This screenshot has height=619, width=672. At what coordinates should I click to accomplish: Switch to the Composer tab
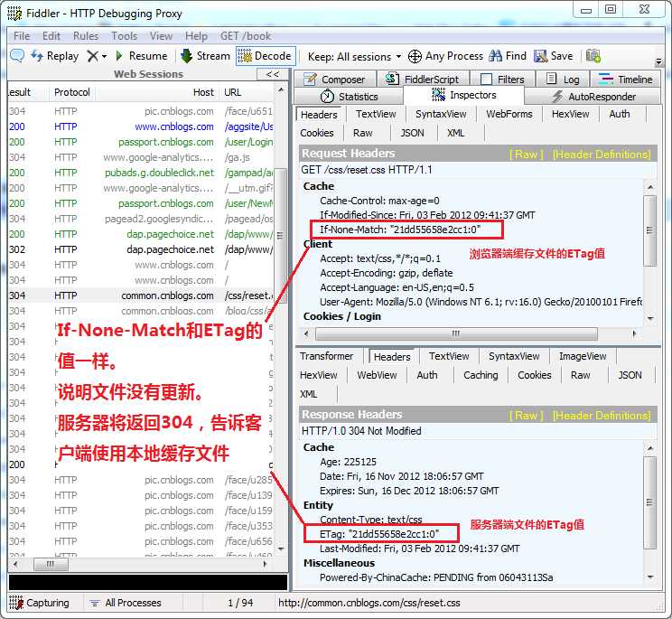(x=335, y=80)
